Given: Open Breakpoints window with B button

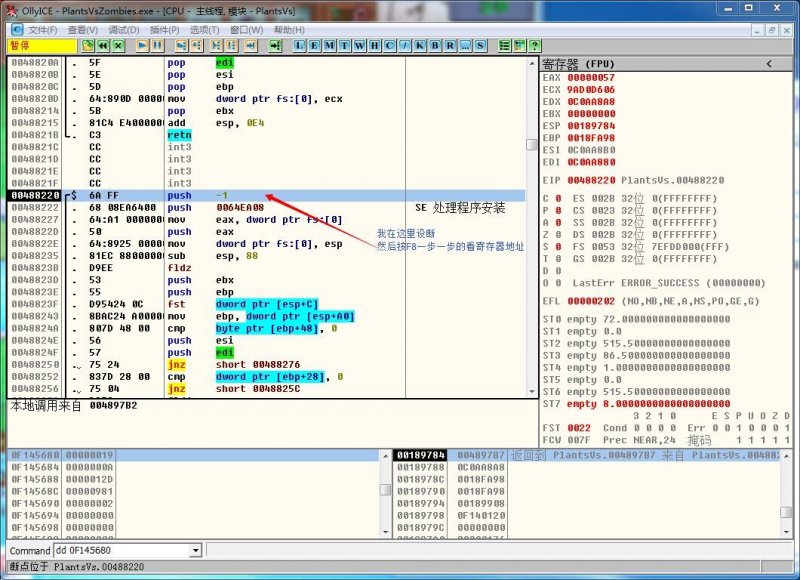Looking at the screenshot, I should coord(435,46).
